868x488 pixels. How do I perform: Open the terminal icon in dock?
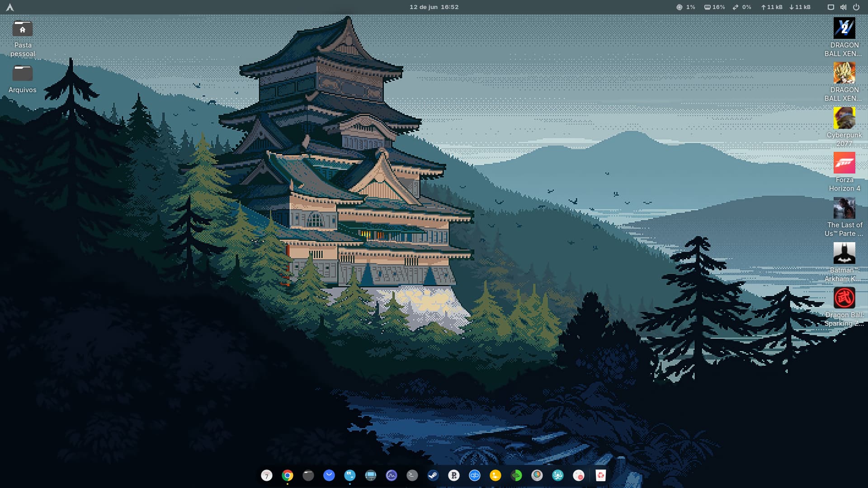tap(412, 475)
